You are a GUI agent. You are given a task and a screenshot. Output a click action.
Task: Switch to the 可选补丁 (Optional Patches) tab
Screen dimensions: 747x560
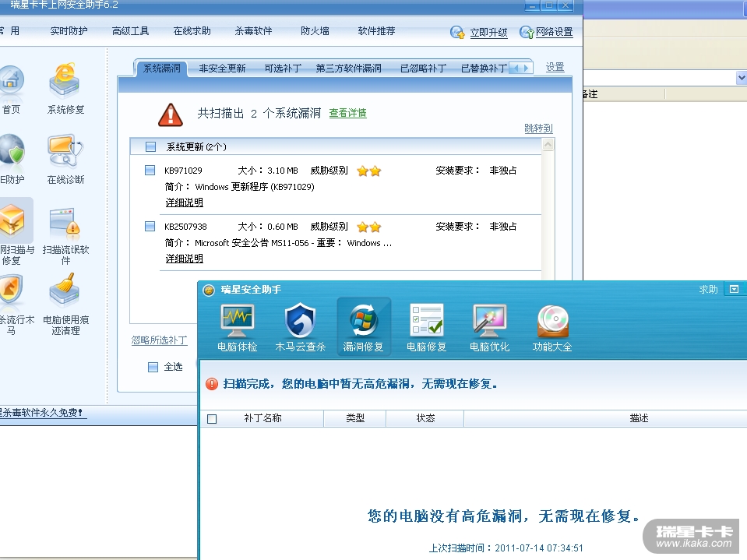(283, 69)
